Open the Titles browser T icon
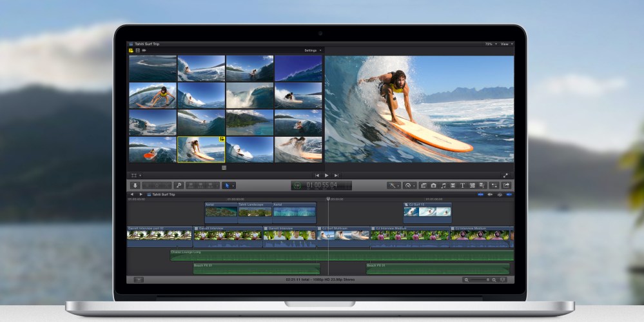 463,185
